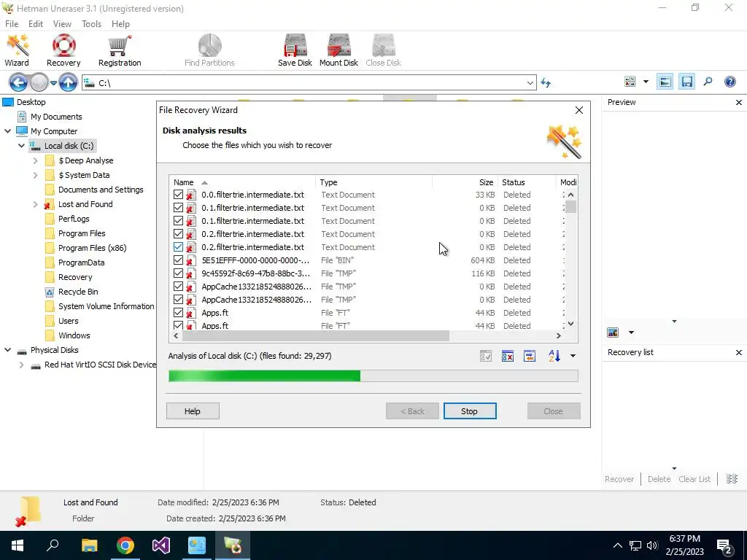The width and height of the screenshot is (747, 560).
Task: Click the file list horizontal scrollbar
Action: click(x=315, y=335)
